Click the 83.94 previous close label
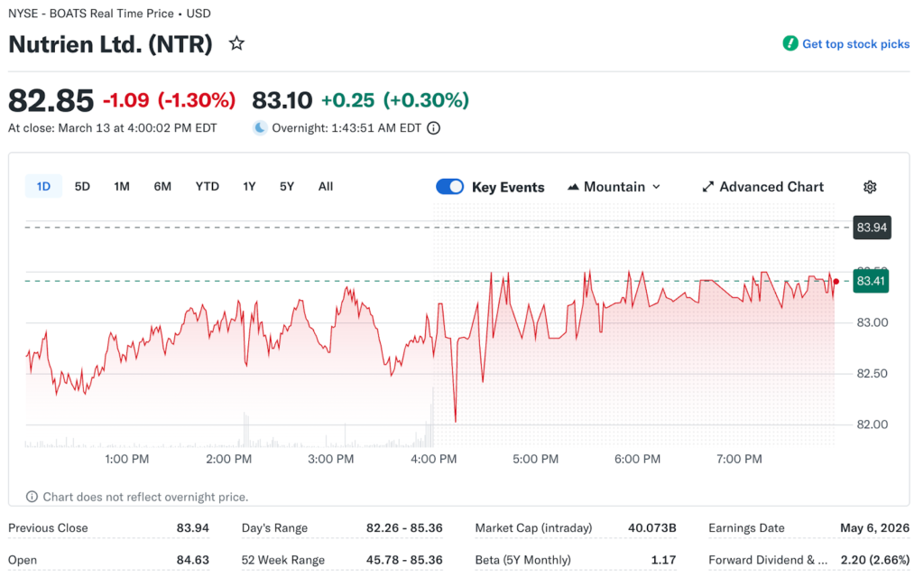Image resolution: width=924 pixels, height=578 pixels. 872,228
